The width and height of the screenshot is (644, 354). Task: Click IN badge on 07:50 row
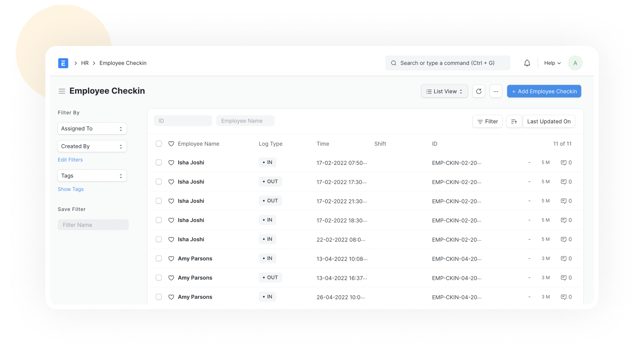[267, 162]
